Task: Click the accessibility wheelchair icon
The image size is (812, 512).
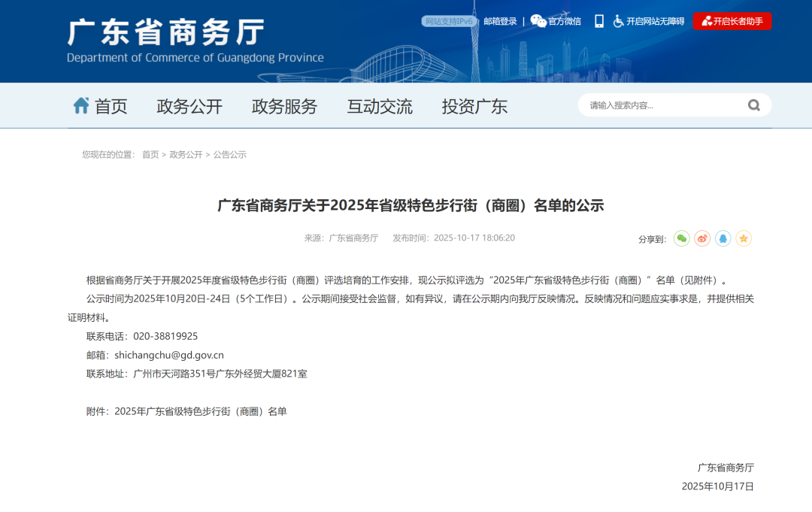Action: [618, 21]
